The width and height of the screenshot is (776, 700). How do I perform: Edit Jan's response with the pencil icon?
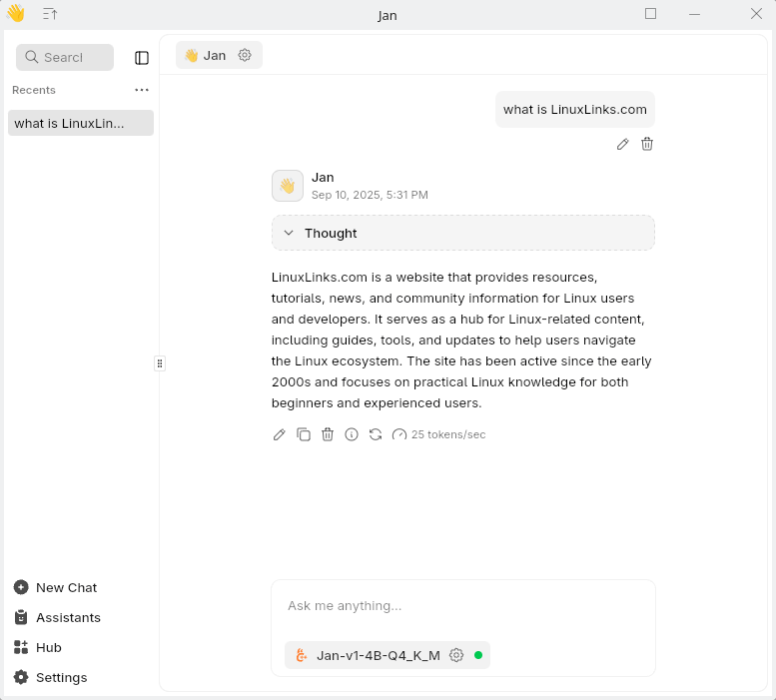click(x=279, y=434)
